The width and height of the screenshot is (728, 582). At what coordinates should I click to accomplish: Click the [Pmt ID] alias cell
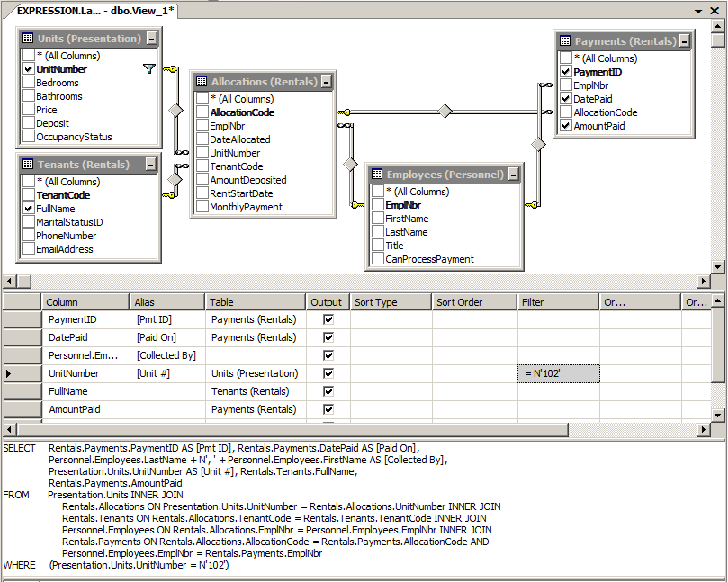[167, 319]
